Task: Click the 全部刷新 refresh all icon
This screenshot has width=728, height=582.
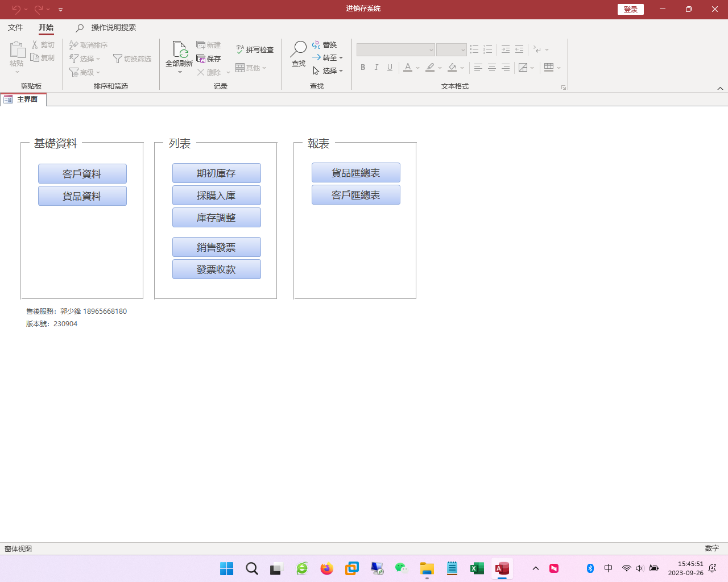Action: pos(179,51)
